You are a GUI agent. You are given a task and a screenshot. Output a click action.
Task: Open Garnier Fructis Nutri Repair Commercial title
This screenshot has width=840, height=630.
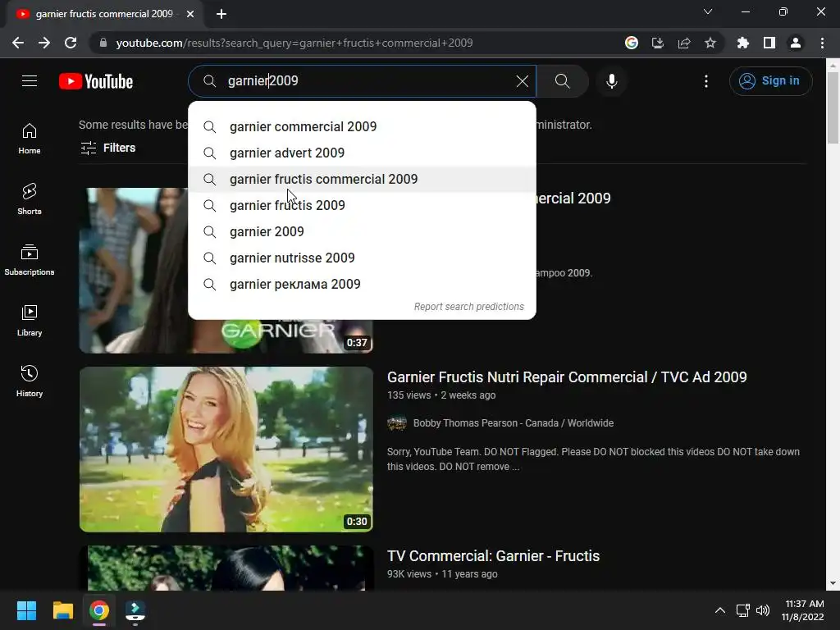[567, 377]
